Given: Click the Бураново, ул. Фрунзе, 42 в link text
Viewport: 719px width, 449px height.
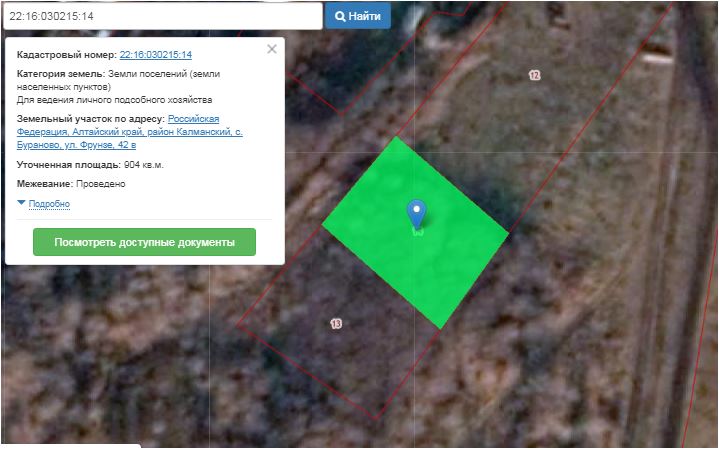Looking at the screenshot, I should pos(76,145).
